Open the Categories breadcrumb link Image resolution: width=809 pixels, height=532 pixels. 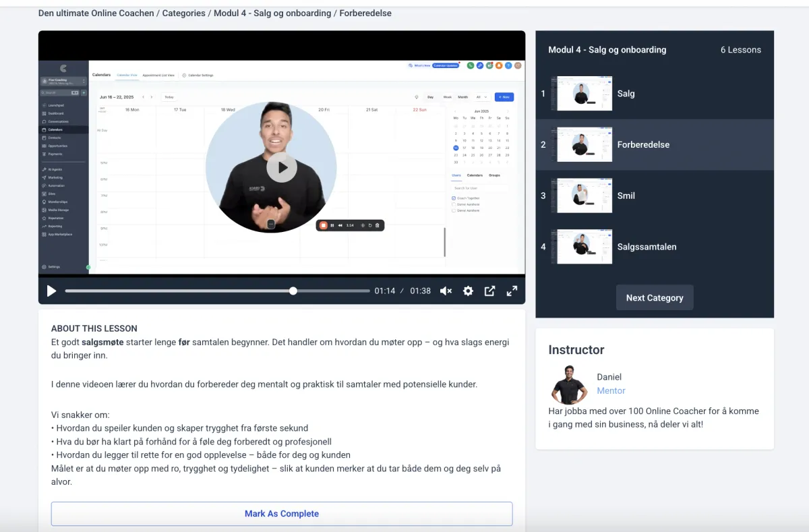point(184,13)
